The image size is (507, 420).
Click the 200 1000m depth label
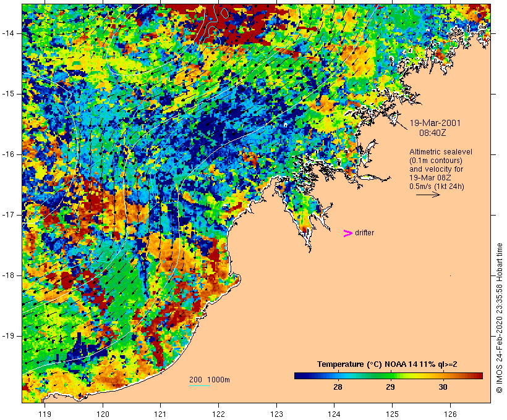[x=210, y=380]
